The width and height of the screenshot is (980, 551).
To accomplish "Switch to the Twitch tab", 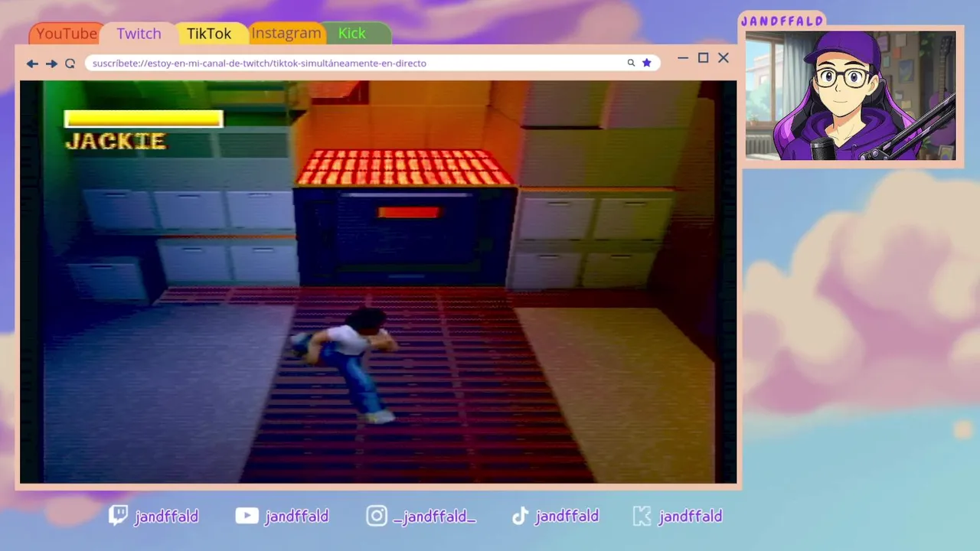I will (139, 34).
